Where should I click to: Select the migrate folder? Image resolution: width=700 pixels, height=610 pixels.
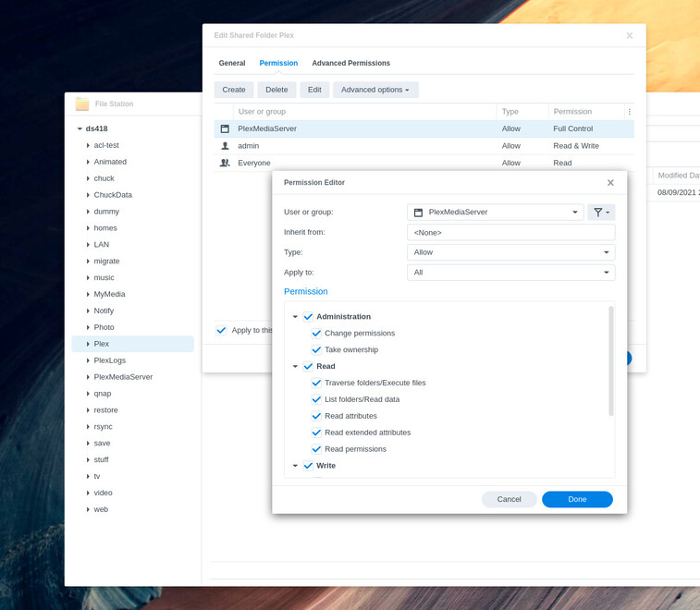point(106,261)
